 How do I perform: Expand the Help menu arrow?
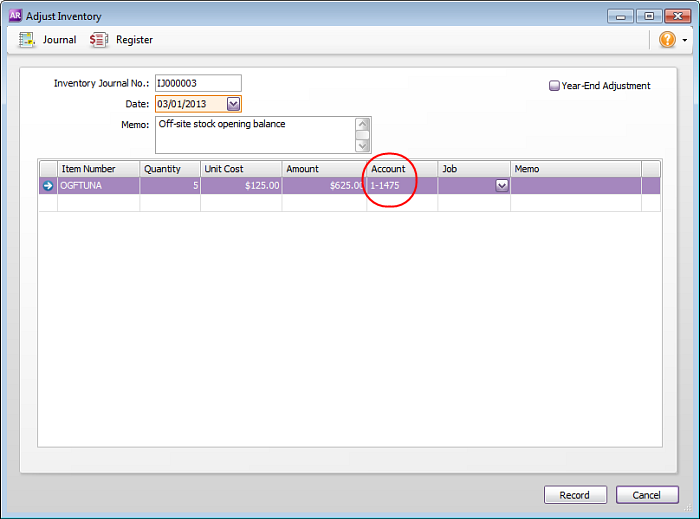(685, 40)
